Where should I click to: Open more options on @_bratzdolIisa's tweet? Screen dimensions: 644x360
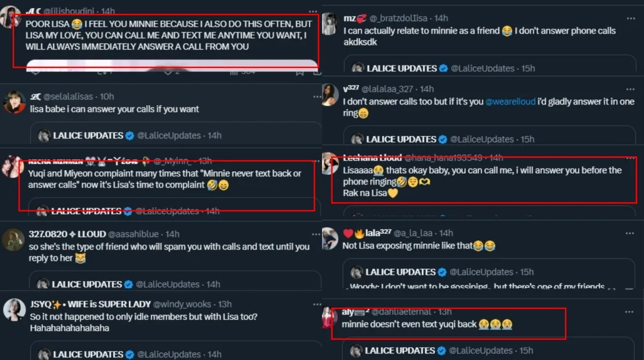[629, 19]
